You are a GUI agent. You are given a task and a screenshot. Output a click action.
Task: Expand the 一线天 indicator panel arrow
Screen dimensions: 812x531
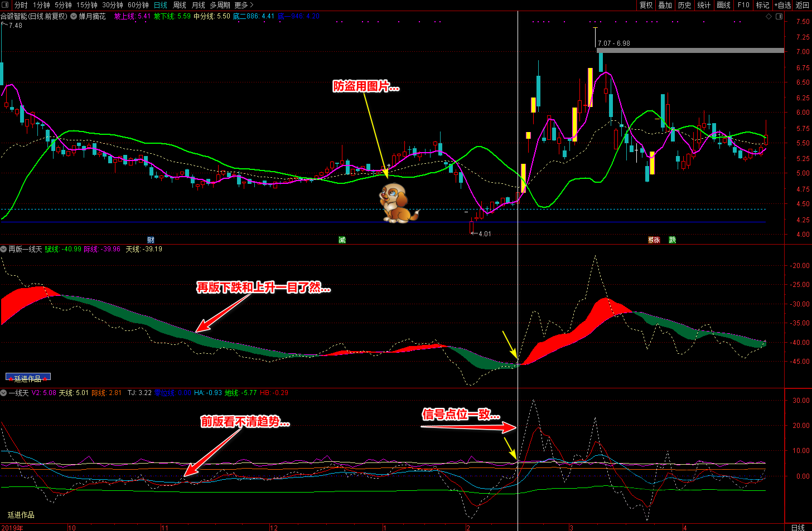click(x=4, y=393)
